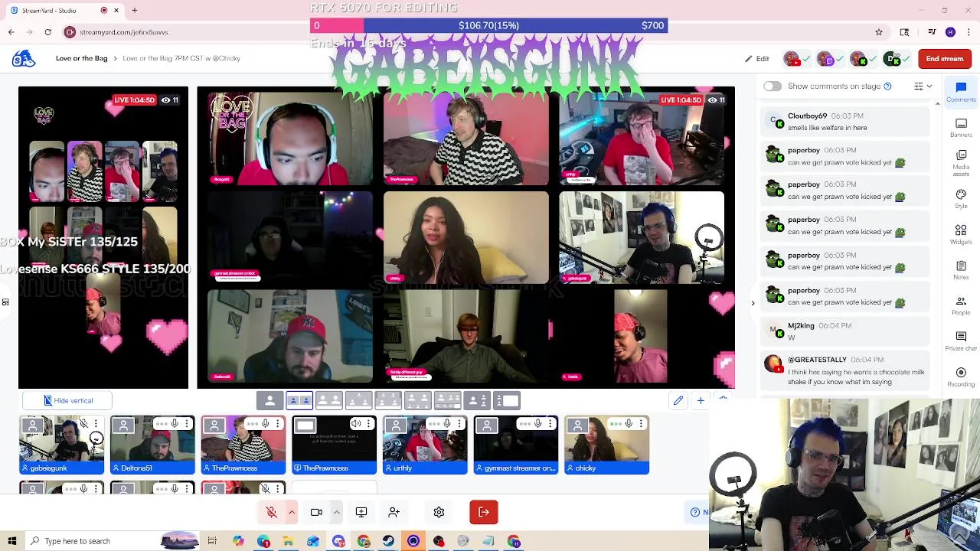Open gabeisgunk card three-dot menu

tap(96, 424)
